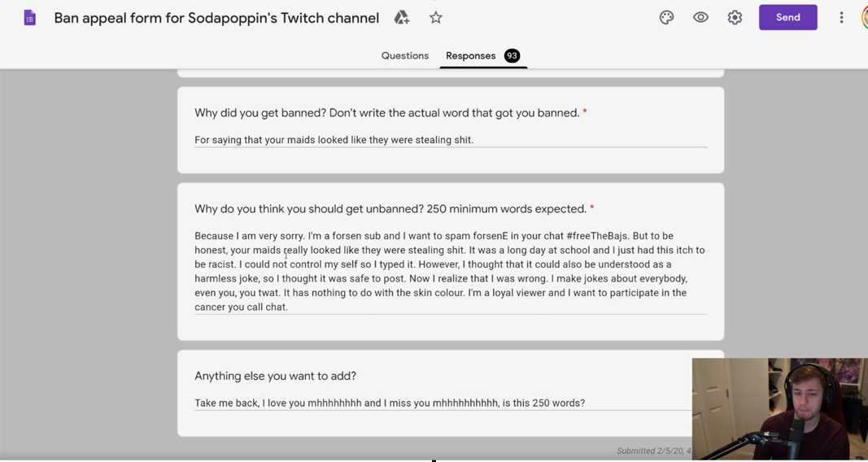Open the three-dot more options menu

point(841,18)
